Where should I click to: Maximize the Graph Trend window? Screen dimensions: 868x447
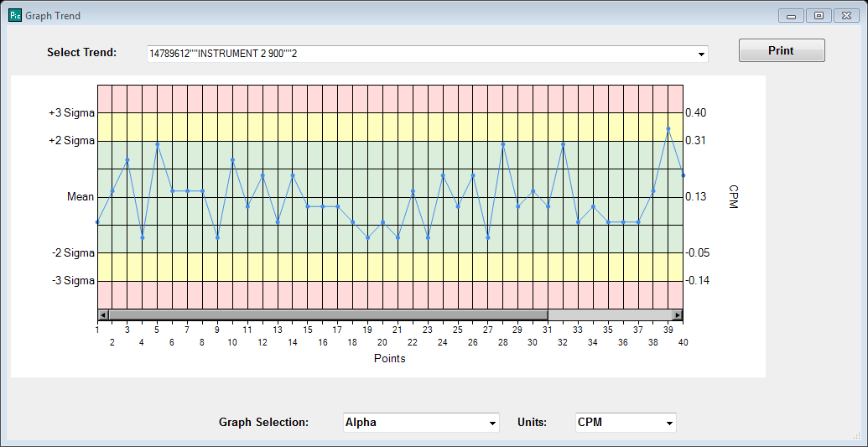coord(819,16)
